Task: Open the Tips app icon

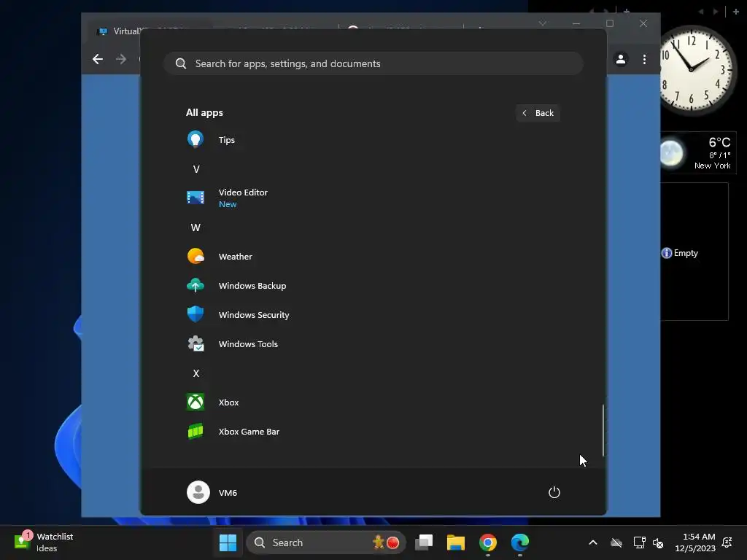Action: click(196, 139)
